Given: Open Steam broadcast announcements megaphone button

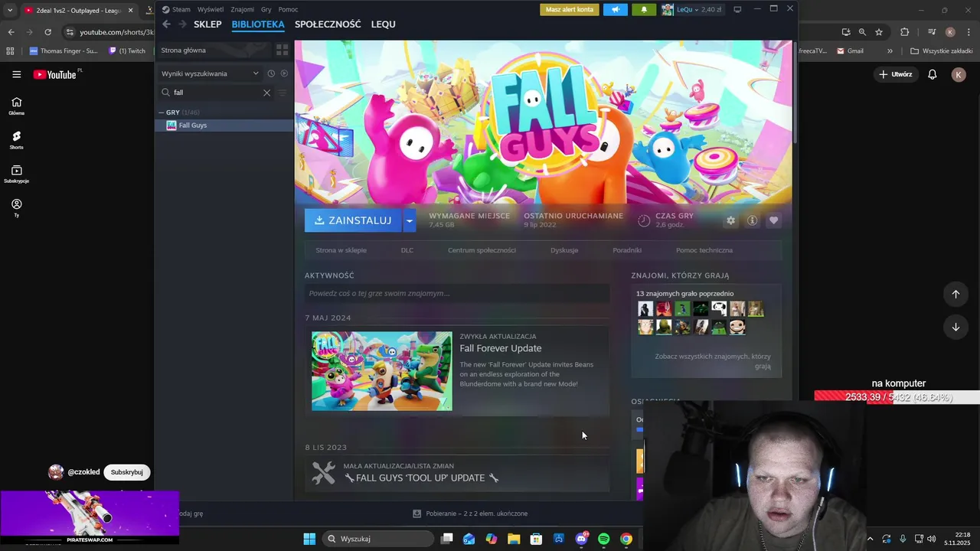Looking at the screenshot, I should pos(615,9).
